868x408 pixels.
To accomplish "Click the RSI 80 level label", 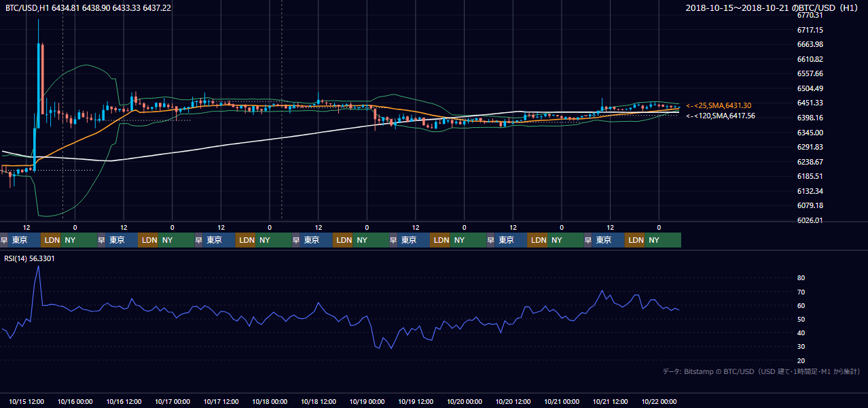I will click(801, 278).
